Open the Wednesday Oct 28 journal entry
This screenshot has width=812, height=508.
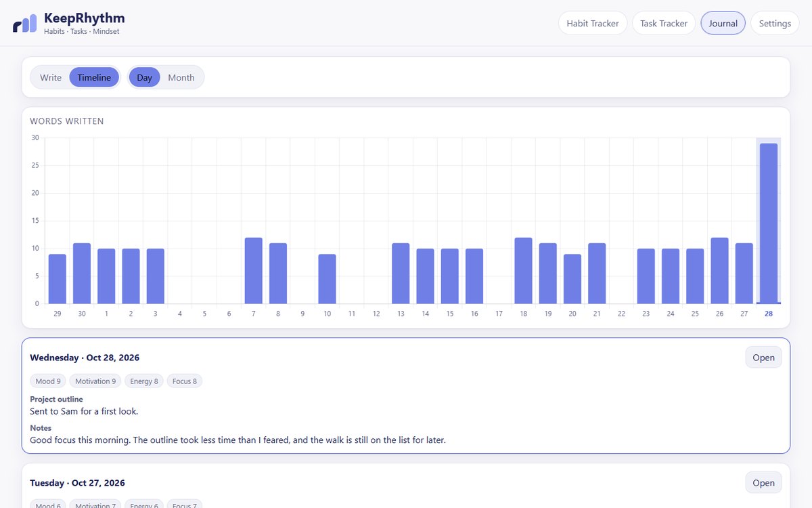763,358
